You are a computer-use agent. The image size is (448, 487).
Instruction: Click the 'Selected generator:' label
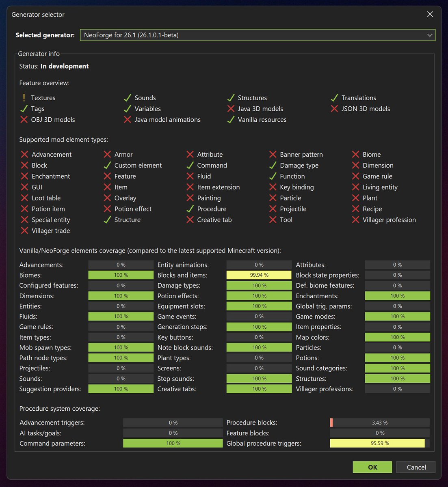(45, 35)
